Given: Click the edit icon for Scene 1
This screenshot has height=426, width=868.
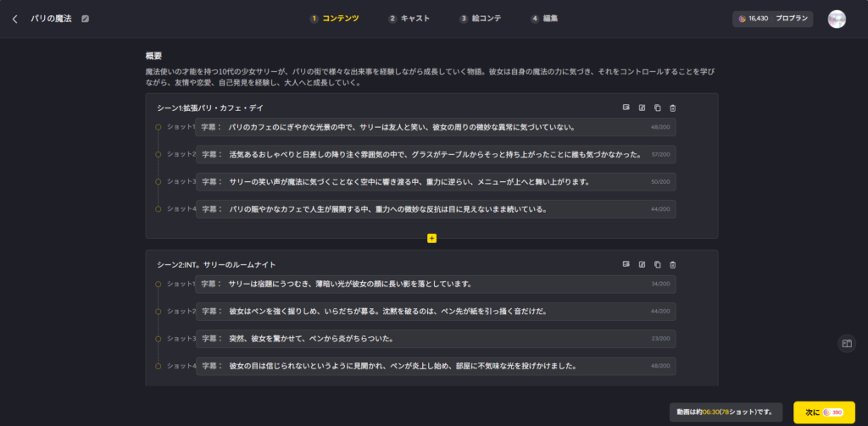Looking at the screenshot, I should 642,108.
